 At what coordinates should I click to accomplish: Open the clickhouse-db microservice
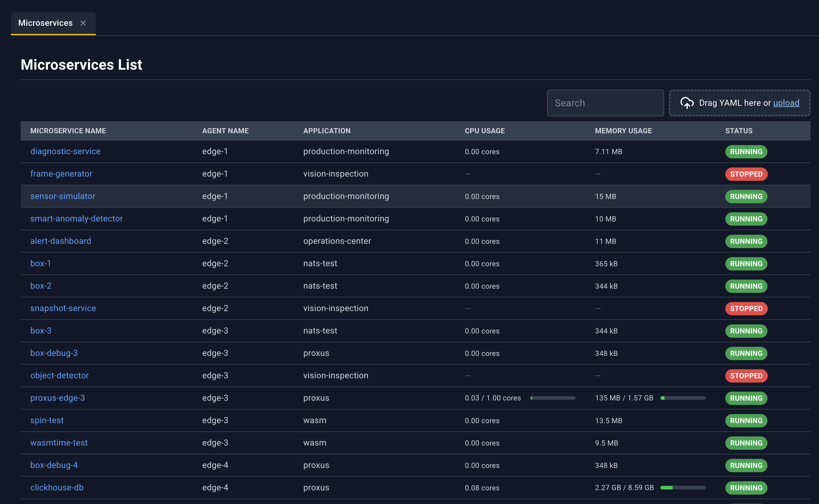click(57, 487)
